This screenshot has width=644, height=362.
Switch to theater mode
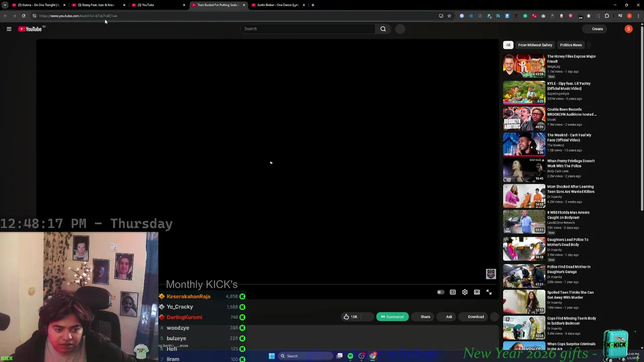pos(476,292)
